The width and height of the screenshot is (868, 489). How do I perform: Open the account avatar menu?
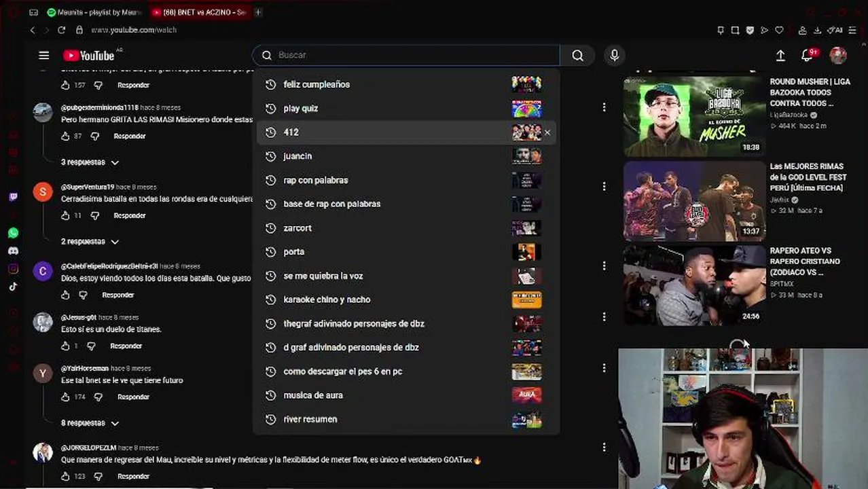click(838, 56)
